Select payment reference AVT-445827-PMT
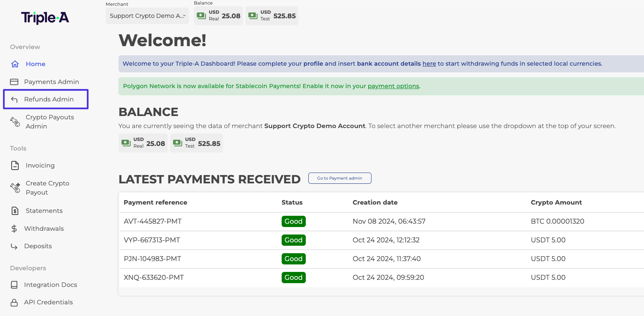The image size is (644, 316). click(153, 221)
